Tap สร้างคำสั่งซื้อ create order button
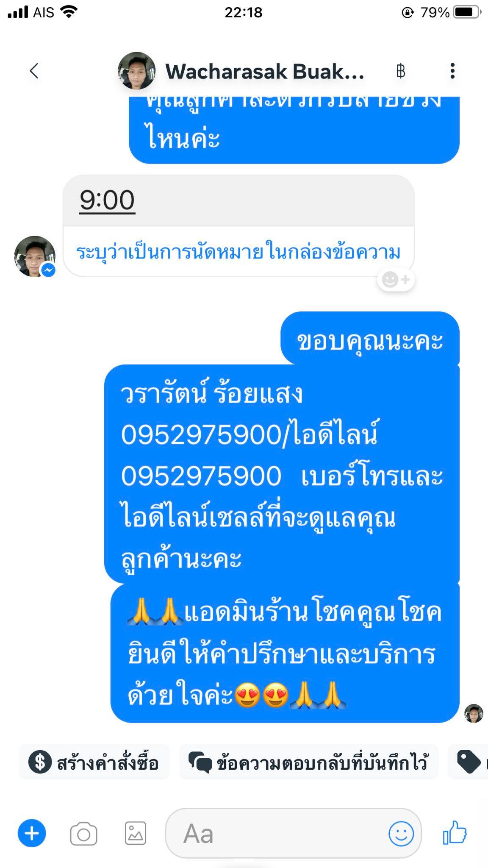488x868 pixels. pos(94,762)
